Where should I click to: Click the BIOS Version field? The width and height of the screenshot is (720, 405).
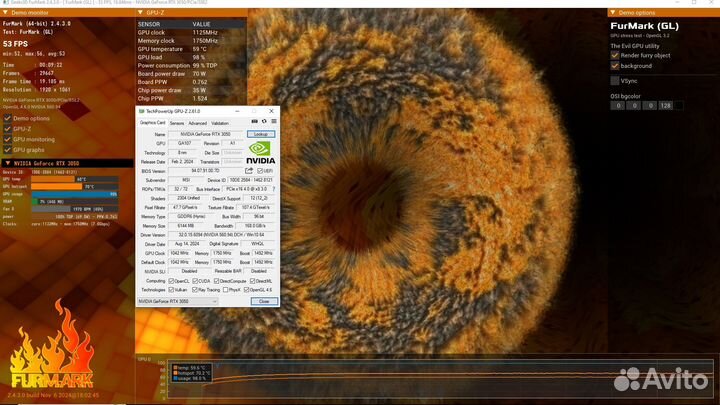[x=205, y=171]
